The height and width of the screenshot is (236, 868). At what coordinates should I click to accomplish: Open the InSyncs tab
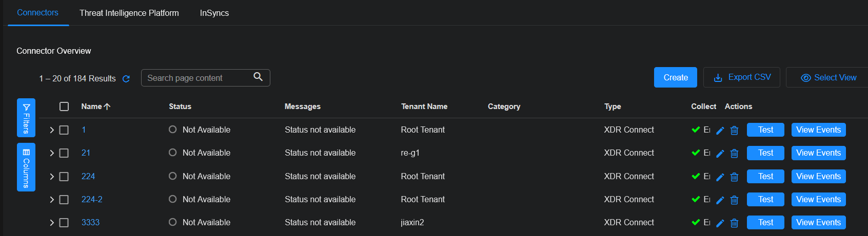click(x=214, y=13)
